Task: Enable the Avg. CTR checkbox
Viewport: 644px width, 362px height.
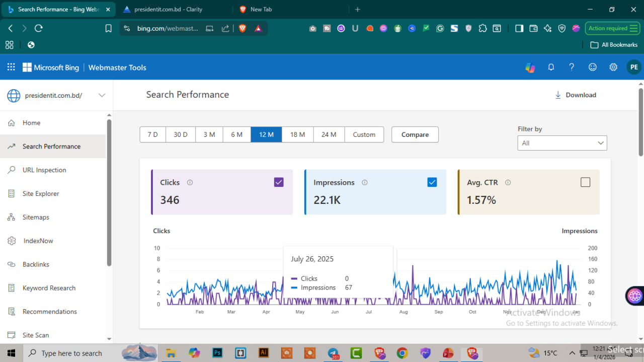Action: (585, 182)
